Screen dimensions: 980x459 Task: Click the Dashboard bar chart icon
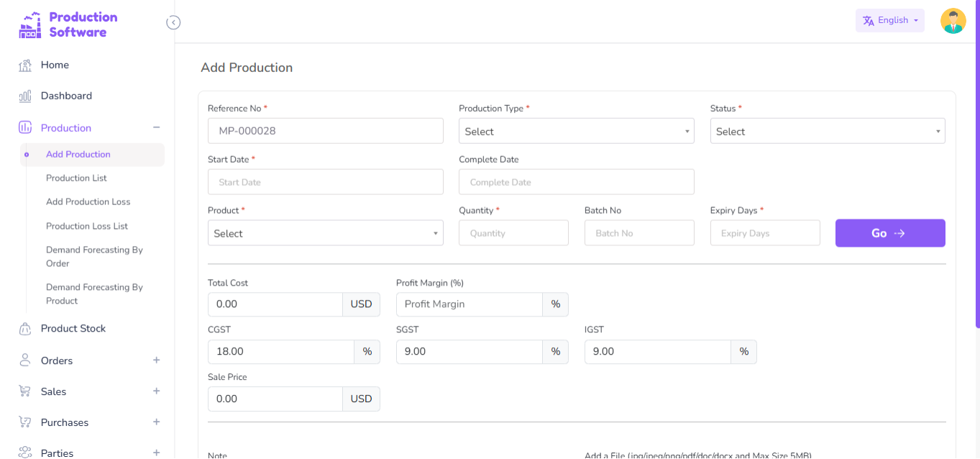(25, 96)
